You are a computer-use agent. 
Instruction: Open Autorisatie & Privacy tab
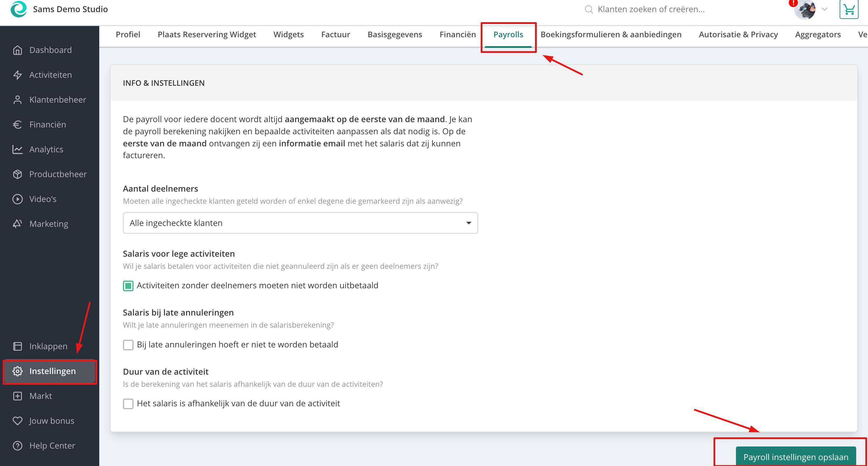click(738, 34)
